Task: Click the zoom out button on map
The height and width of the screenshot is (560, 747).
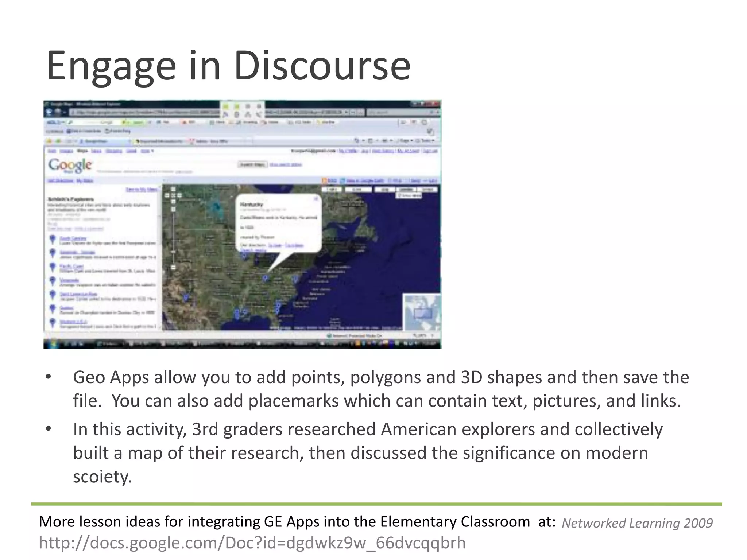Action: pos(174,267)
